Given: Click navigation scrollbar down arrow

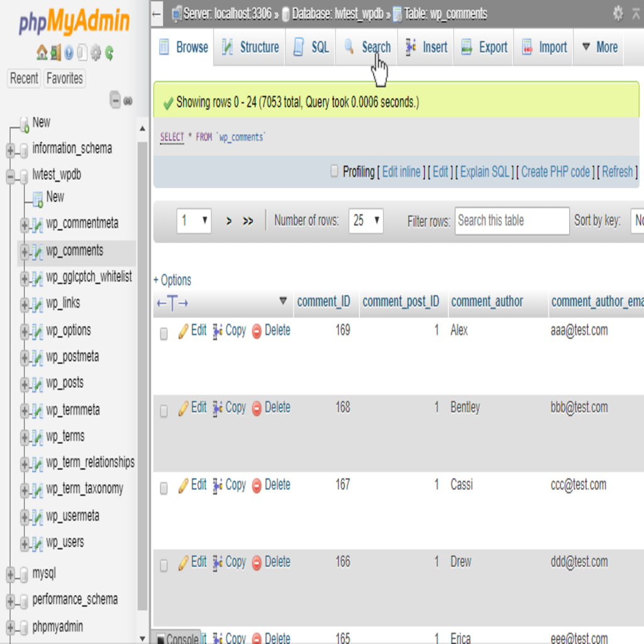Looking at the screenshot, I should (142, 638).
